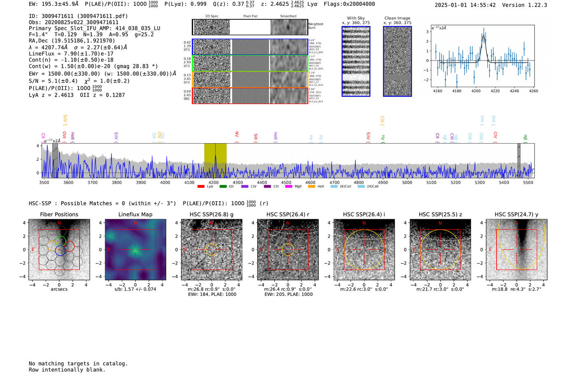Click the 'Version 1.22.3' label

point(525,5)
